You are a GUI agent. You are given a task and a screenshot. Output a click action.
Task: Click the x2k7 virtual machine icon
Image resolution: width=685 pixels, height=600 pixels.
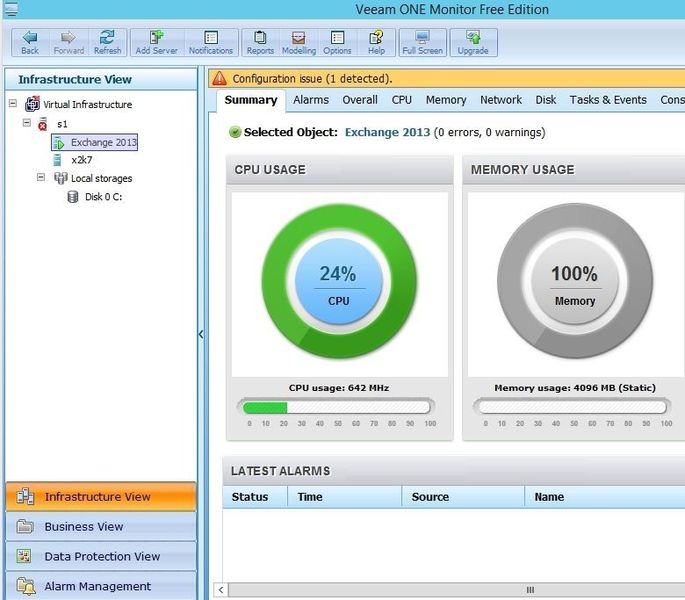pos(57,160)
